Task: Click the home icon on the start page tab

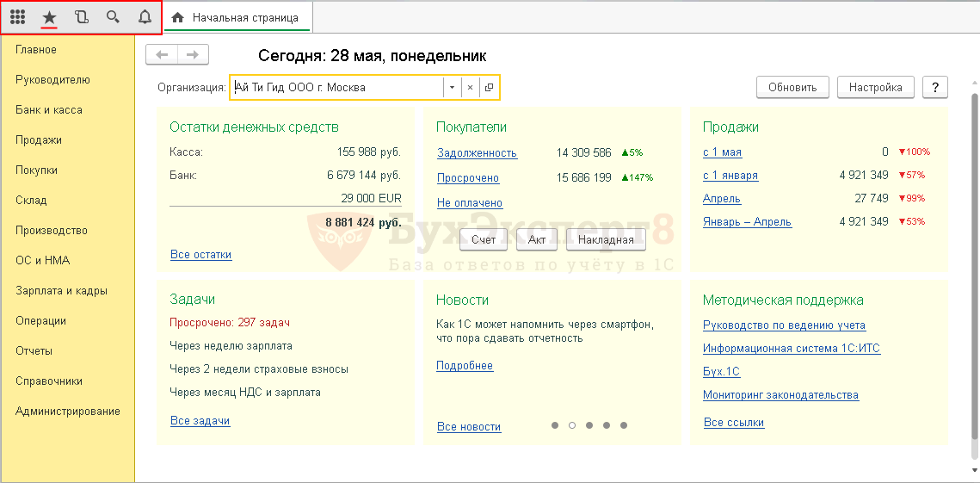Action: (x=177, y=17)
